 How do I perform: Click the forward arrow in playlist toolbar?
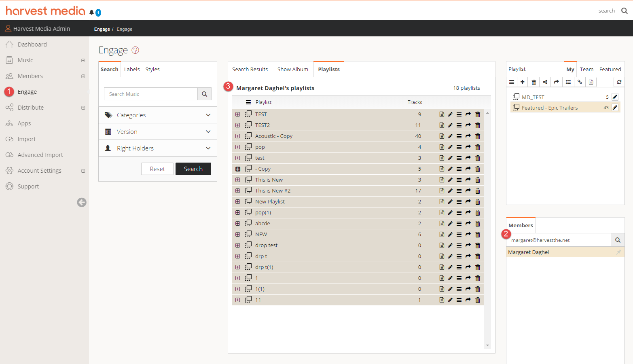pyautogui.click(x=557, y=82)
